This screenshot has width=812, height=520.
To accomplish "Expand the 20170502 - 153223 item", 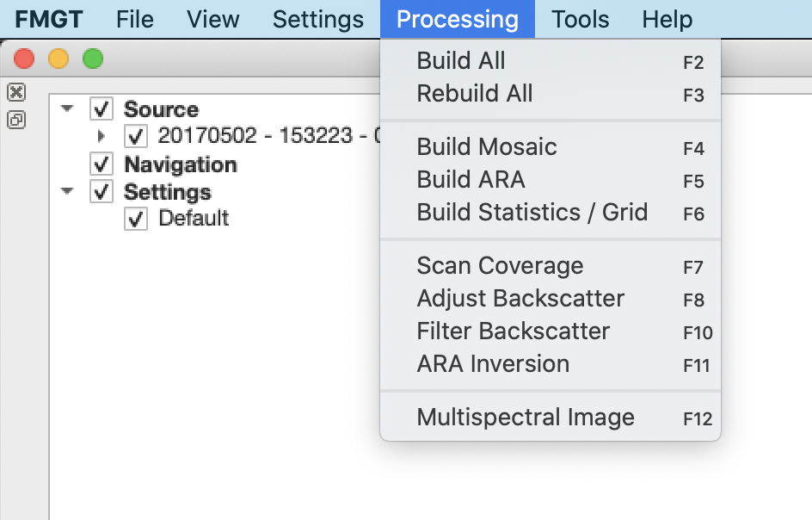I will (101, 136).
